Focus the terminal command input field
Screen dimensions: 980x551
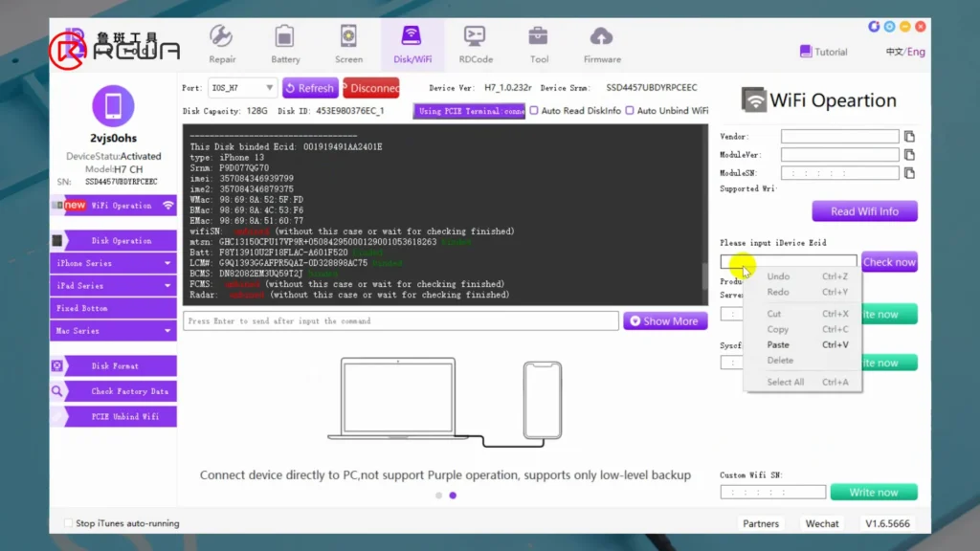(x=401, y=321)
